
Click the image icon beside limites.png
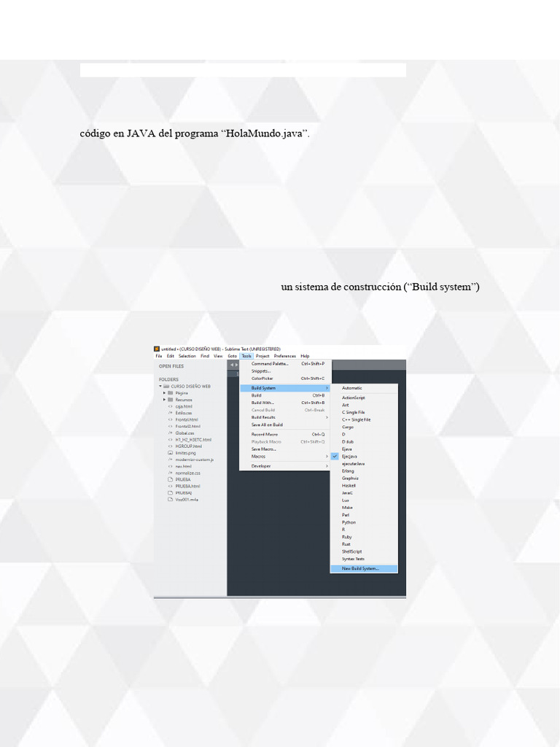(170, 453)
